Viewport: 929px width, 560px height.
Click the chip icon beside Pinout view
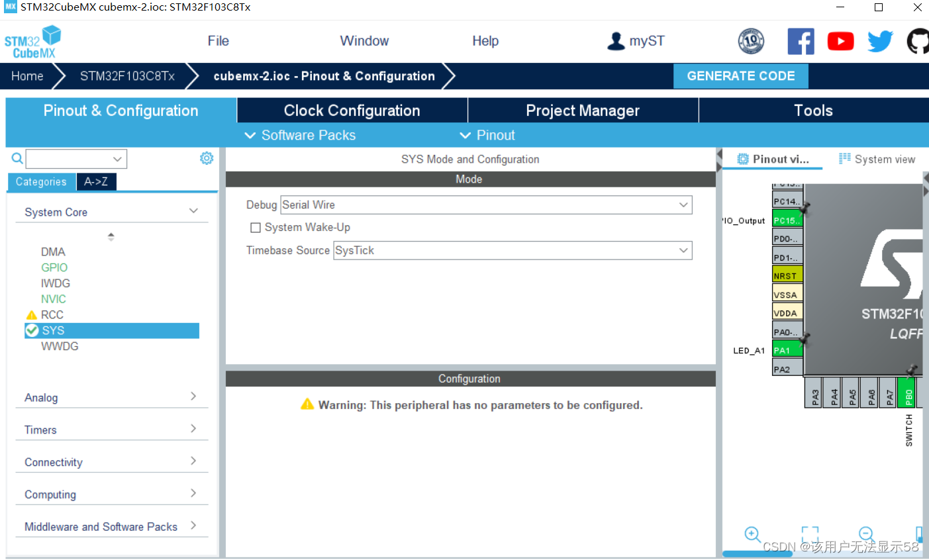pyautogui.click(x=743, y=159)
